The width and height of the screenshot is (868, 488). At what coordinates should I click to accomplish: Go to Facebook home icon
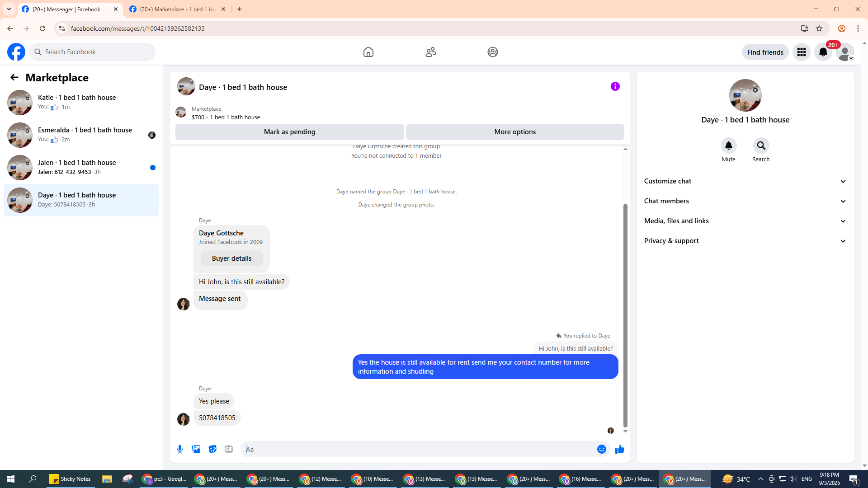[x=368, y=52]
